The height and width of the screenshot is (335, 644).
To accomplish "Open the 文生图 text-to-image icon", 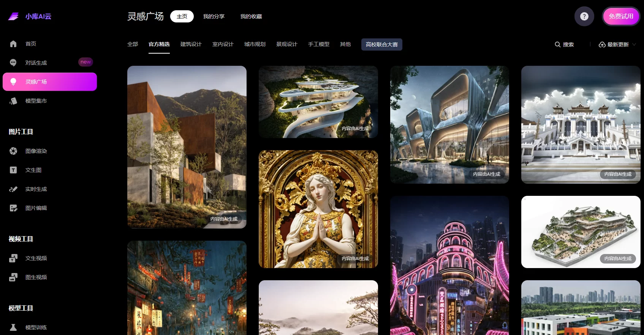I will (13, 170).
